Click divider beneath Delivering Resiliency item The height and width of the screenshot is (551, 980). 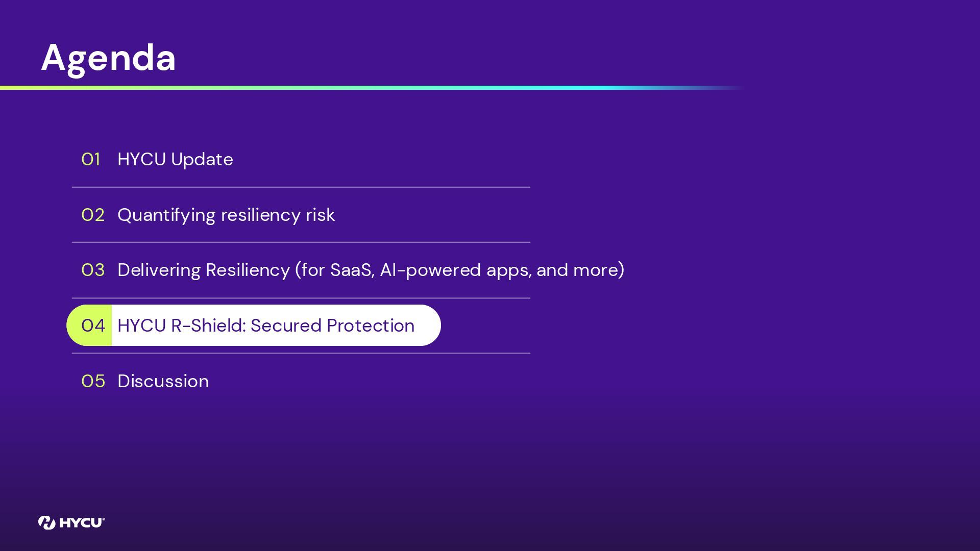tap(301, 298)
